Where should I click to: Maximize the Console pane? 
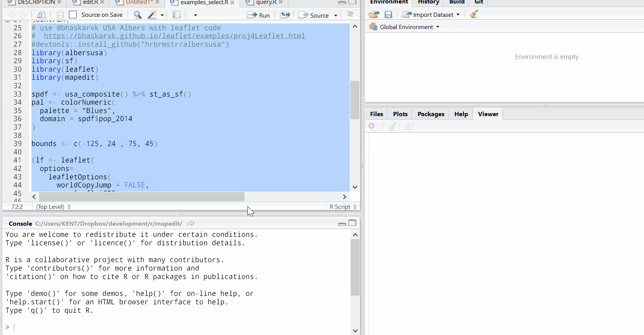tap(352, 223)
